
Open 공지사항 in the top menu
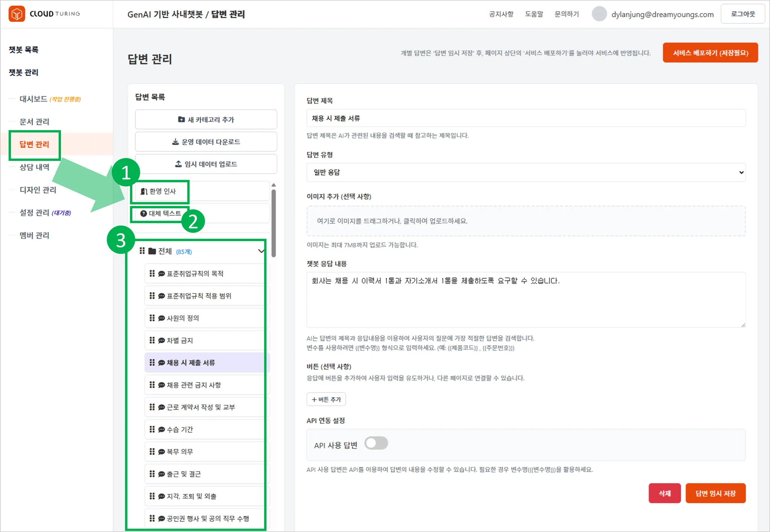(501, 14)
